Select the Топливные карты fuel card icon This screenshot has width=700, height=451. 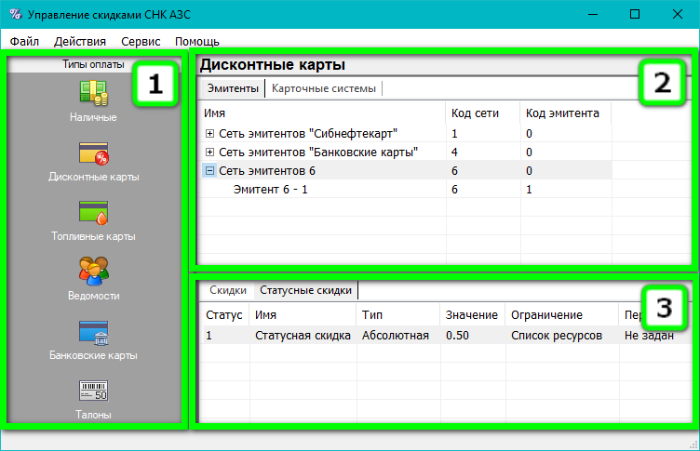[94, 213]
